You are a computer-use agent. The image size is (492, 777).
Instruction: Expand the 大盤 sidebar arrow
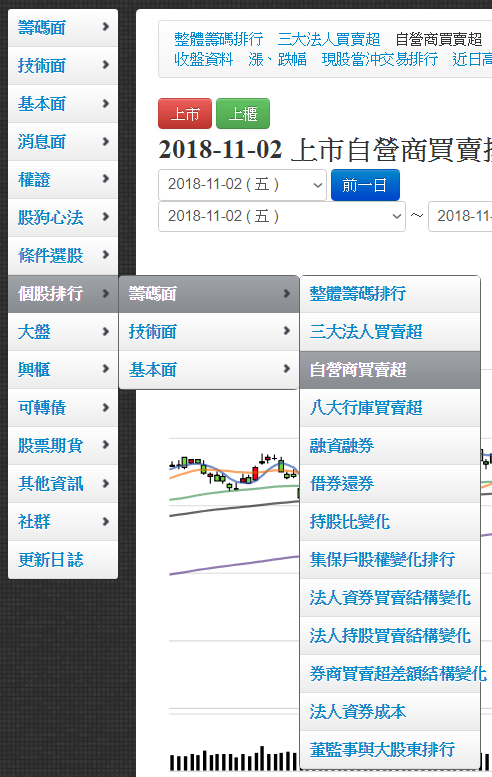click(106, 331)
